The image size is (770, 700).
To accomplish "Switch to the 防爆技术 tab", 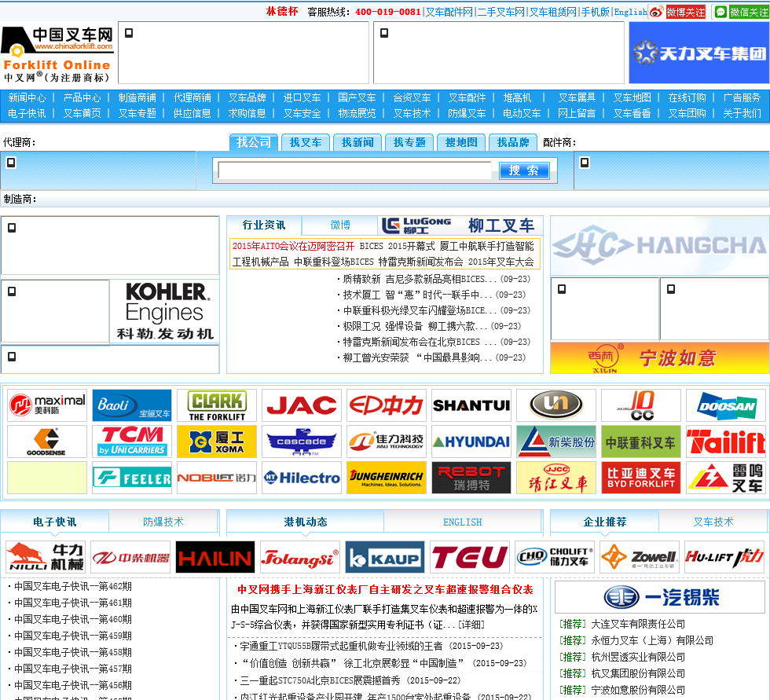I will (x=163, y=522).
